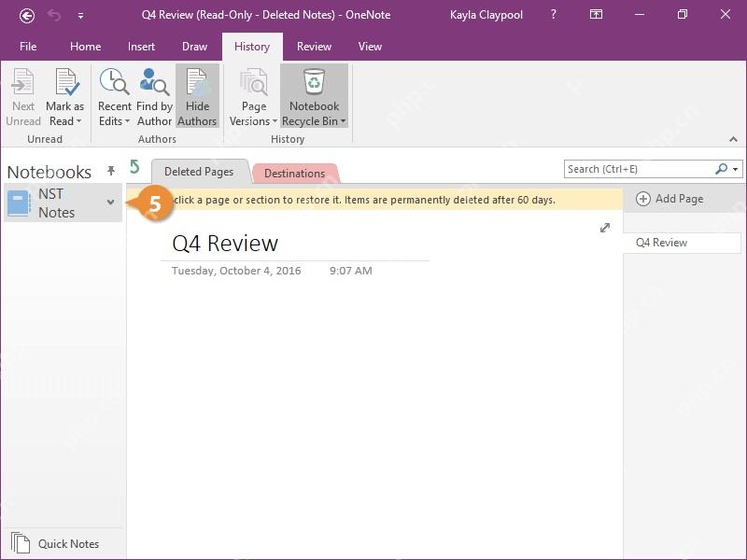Open the search scope dropdown arrow
Screen dimensions: 747x560
coord(736,170)
